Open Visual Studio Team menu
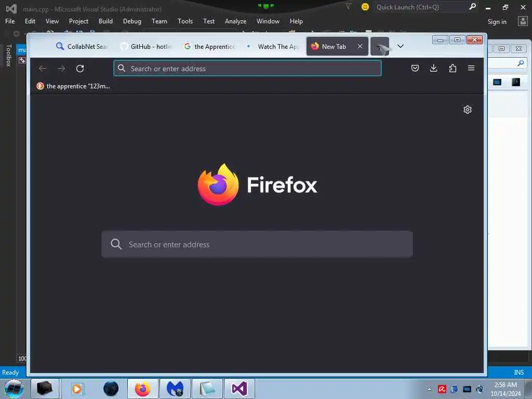Screen dimensions: 532x399 pyautogui.click(x=159, y=21)
